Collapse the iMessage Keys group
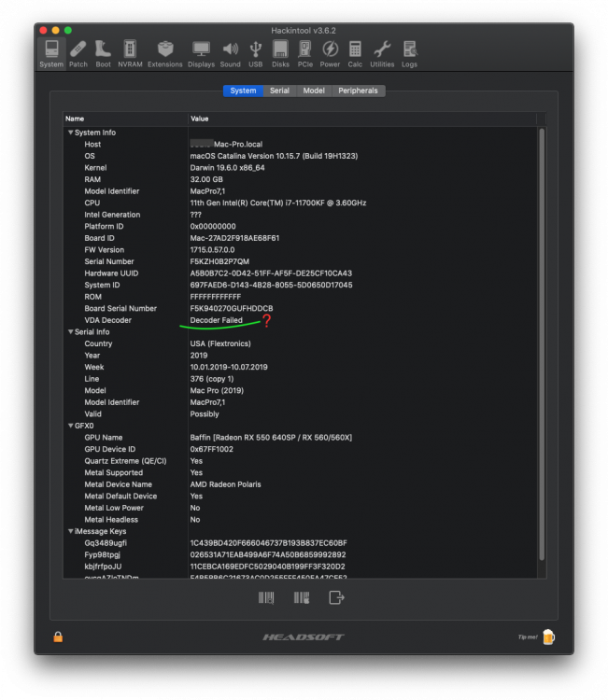 coord(71,531)
